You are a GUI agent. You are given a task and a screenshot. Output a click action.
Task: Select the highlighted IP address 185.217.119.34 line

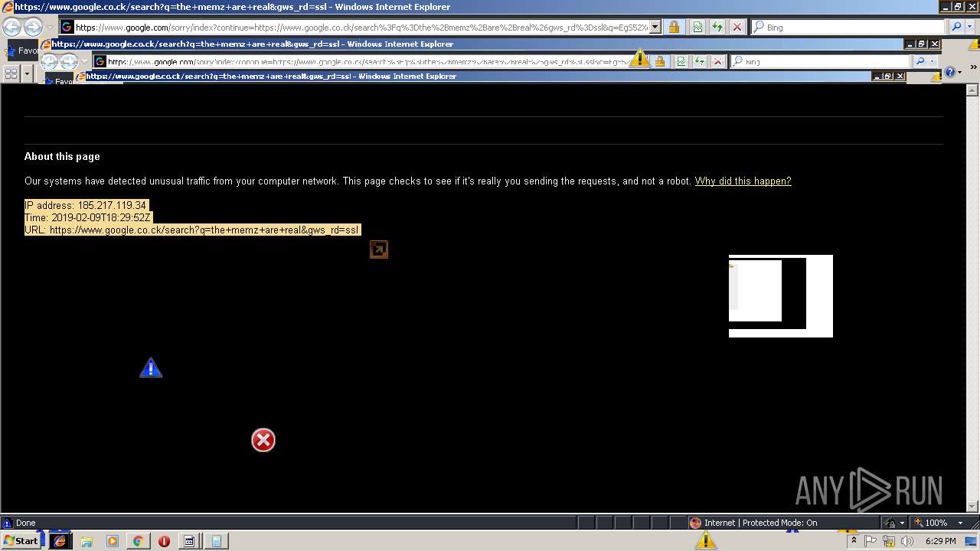(86, 205)
